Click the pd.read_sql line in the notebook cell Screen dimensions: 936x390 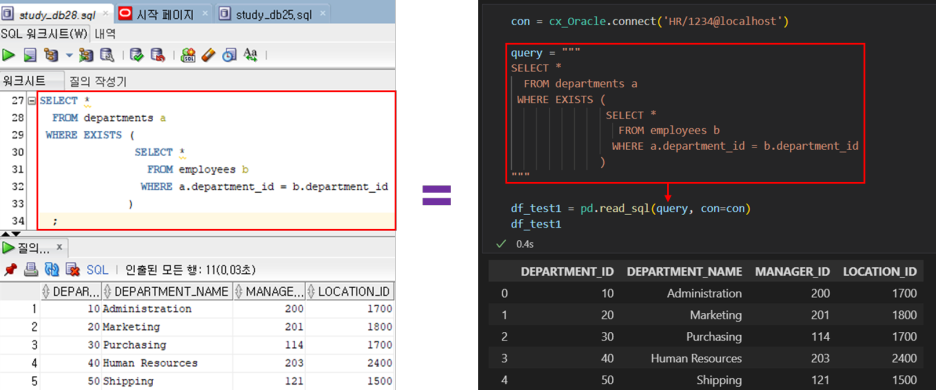click(630, 209)
